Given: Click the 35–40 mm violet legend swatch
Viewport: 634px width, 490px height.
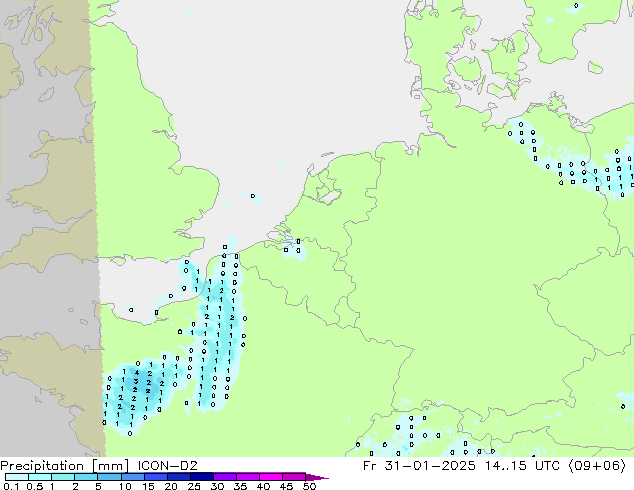Looking at the screenshot, I should (247, 477).
